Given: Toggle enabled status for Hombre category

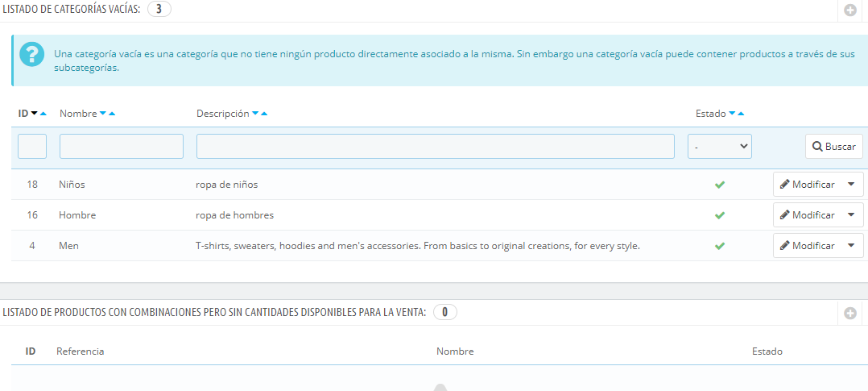Looking at the screenshot, I should click(719, 215).
